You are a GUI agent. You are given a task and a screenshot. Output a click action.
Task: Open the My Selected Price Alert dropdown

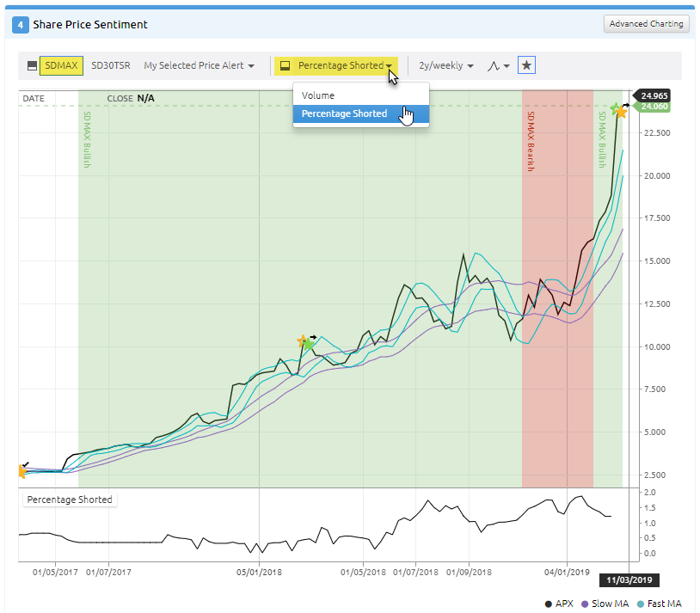pyautogui.click(x=200, y=65)
